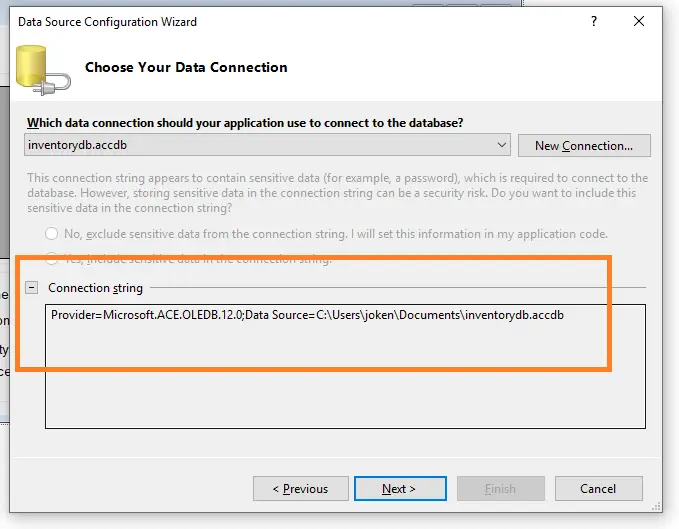Click the wizard window title bar text
679x529 pixels.
pyautogui.click(x=107, y=21)
